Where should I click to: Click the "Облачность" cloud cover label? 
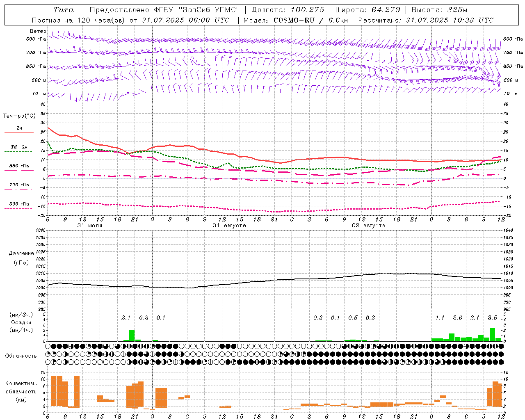[21, 356]
